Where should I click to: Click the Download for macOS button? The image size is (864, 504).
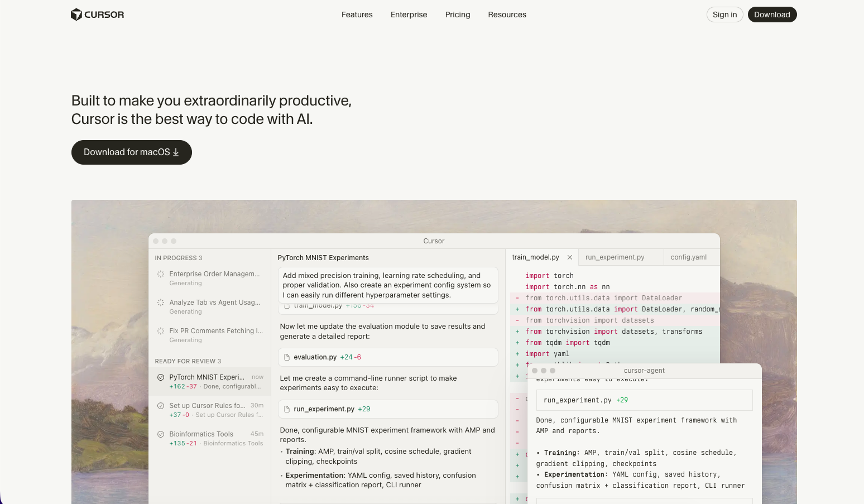click(132, 152)
